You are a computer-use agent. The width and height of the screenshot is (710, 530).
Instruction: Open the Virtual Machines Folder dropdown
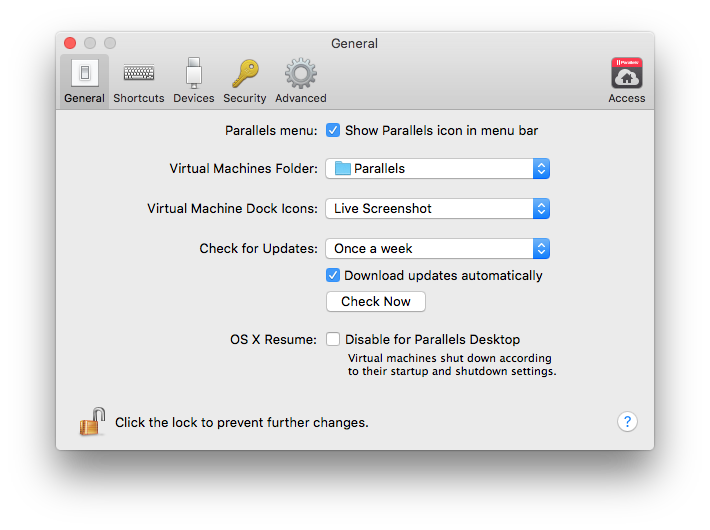437,169
